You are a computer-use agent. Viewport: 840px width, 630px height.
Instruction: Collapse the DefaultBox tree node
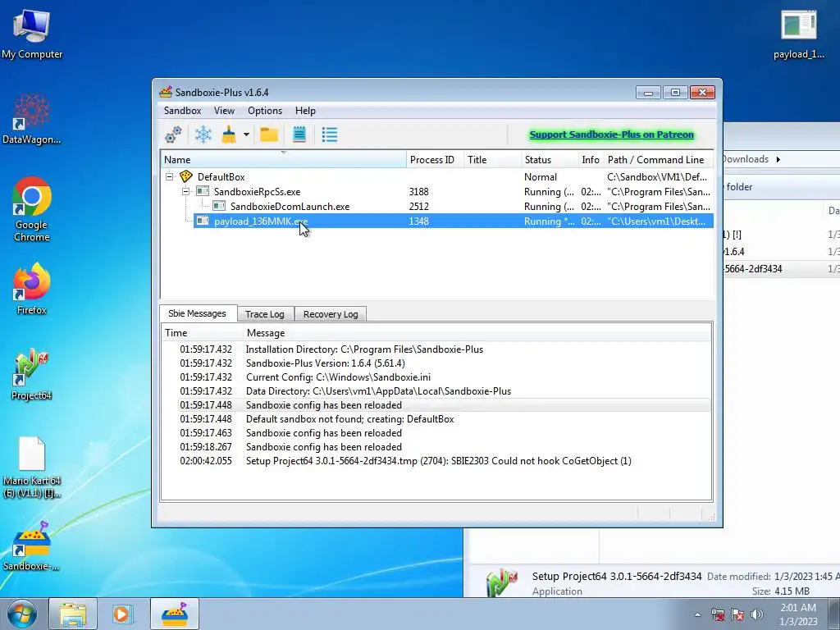coord(169,176)
